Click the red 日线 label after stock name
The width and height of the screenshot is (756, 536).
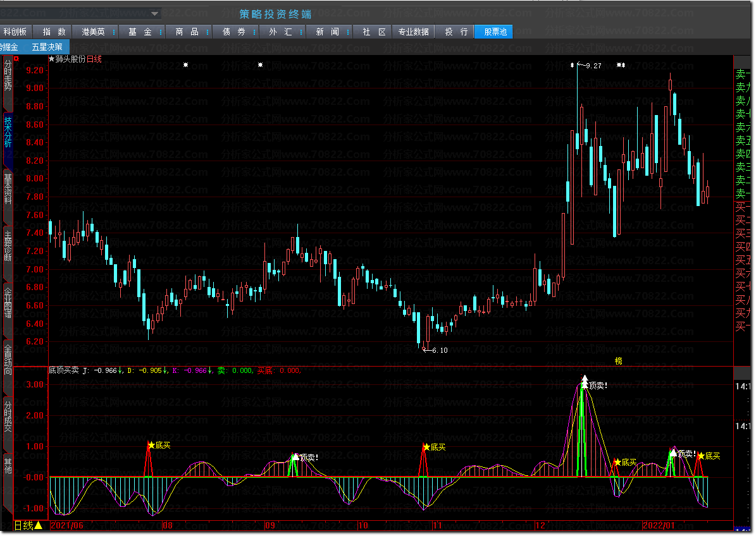94,59
